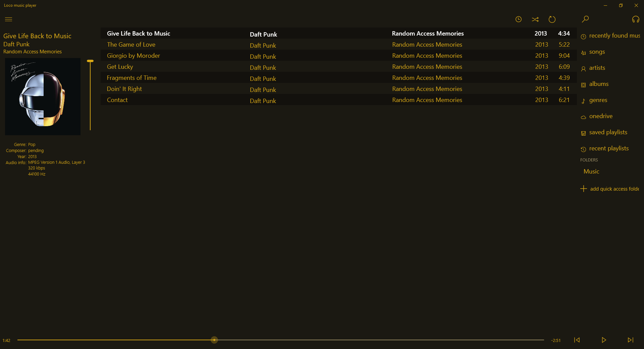This screenshot has width=644, height=349.
Task: Click the headphones audio icon
Action: pos(636,19)
